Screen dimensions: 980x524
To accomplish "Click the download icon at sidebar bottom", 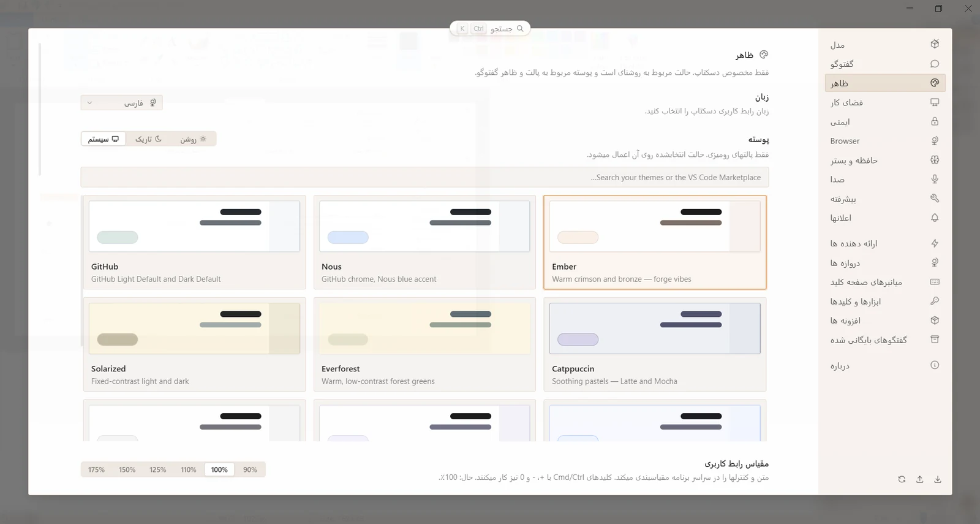I will click(x=938, y=479).
